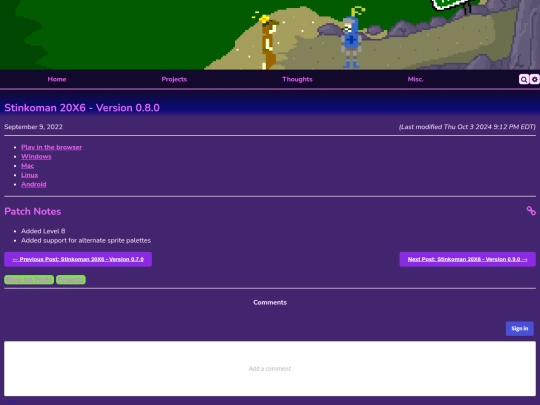Open the Projects menu item
540x405 pixels.
[174, 79]
